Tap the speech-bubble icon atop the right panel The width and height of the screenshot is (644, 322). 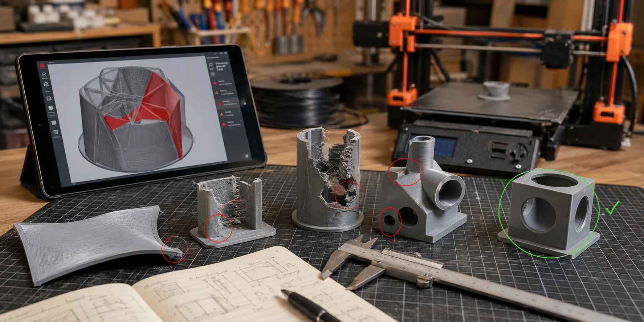(211, 64)
